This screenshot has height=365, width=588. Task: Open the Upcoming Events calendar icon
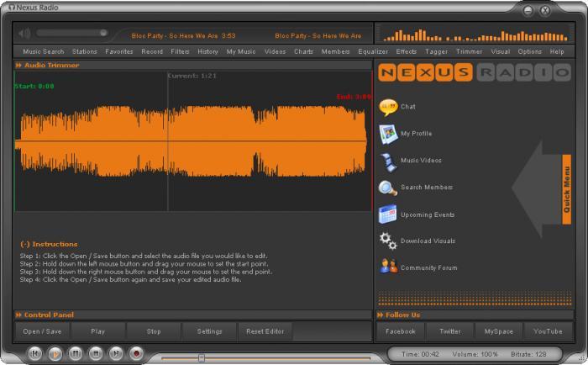coord(387,214)
